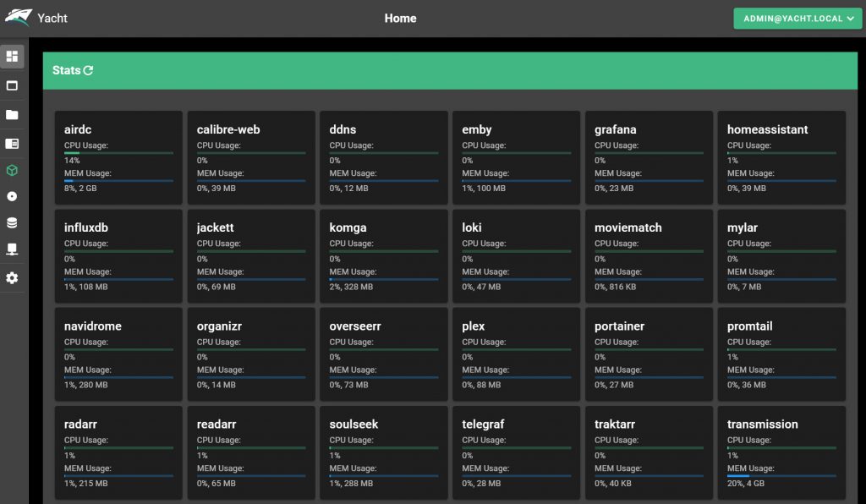This screenshot has height=504, width=866.
Task: Click the Yacht sailboat logo
Action: point(18,17)
